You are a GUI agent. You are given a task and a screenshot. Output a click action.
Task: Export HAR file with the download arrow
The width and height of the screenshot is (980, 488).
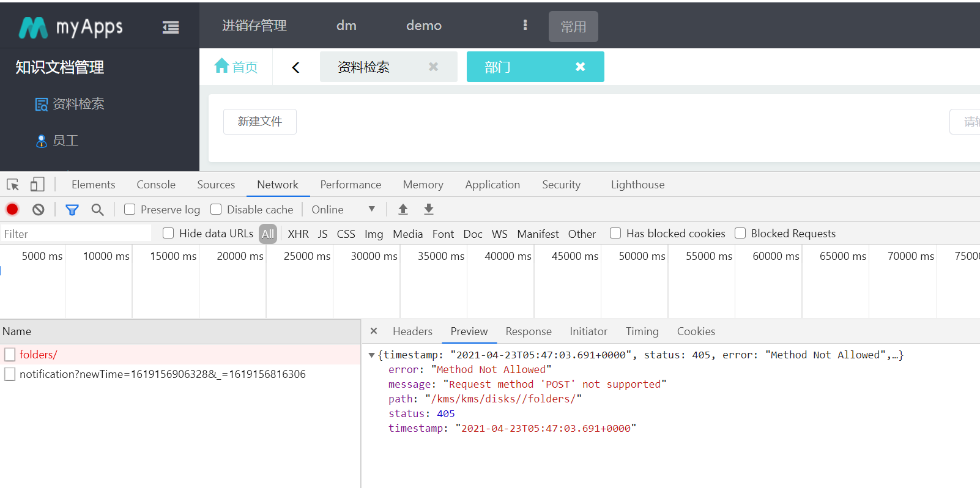(x=429, y=209)
